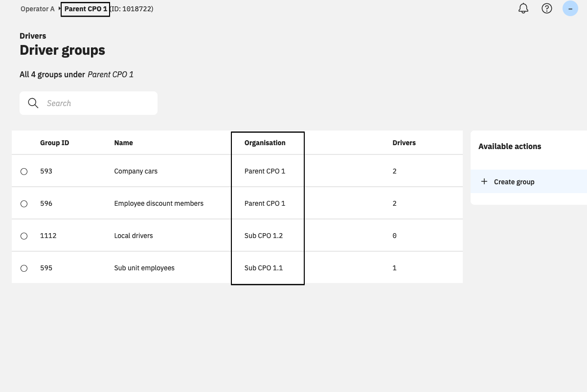Click the search magnifier icon
Viewport: 587px width, 392px height.
click(33, 103)
